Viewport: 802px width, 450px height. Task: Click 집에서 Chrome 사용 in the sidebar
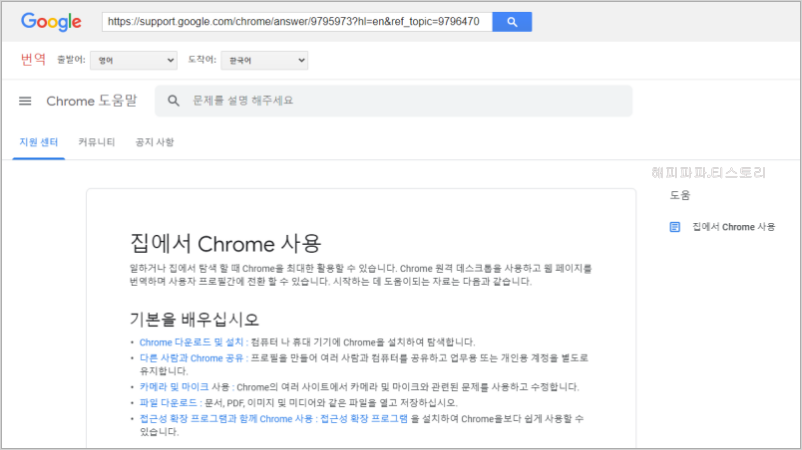click(x=733, y=227)
